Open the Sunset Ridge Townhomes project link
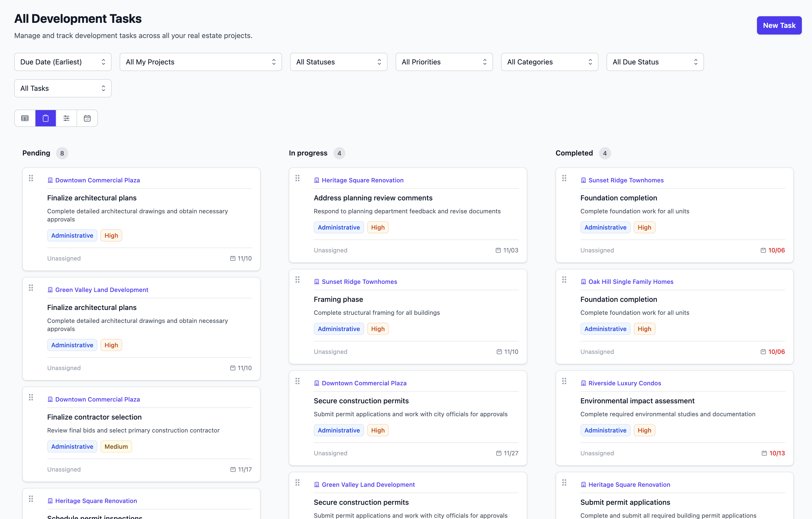Image resolution: width=812 pixels, height=519 pixels. 359,282
